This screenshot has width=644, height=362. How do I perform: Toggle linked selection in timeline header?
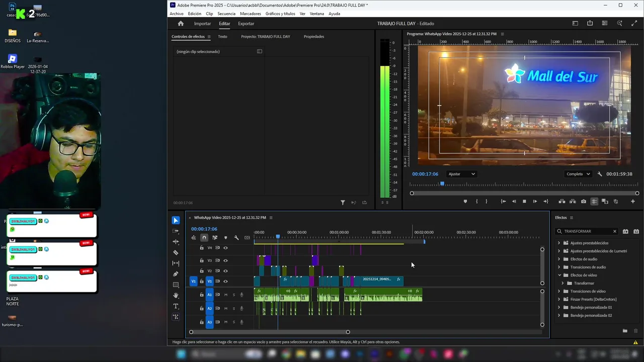pos(215,238)
